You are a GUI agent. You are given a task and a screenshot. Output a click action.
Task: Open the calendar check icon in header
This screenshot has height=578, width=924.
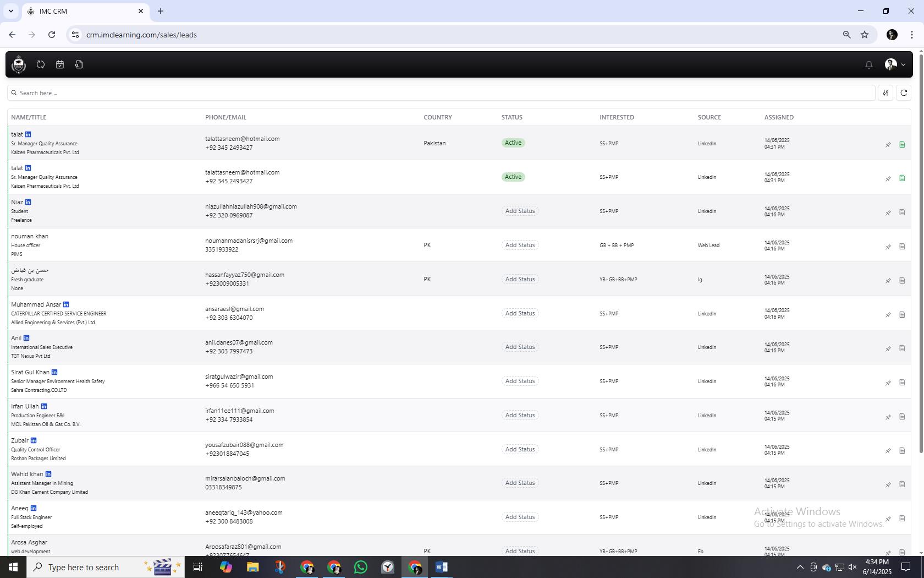pos(60,64)
